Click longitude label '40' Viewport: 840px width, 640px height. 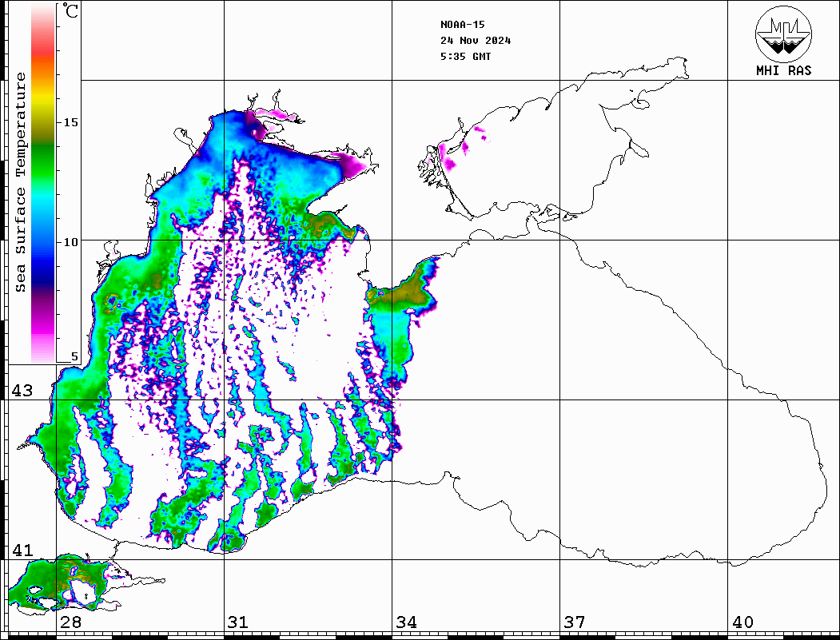point(742,622)
